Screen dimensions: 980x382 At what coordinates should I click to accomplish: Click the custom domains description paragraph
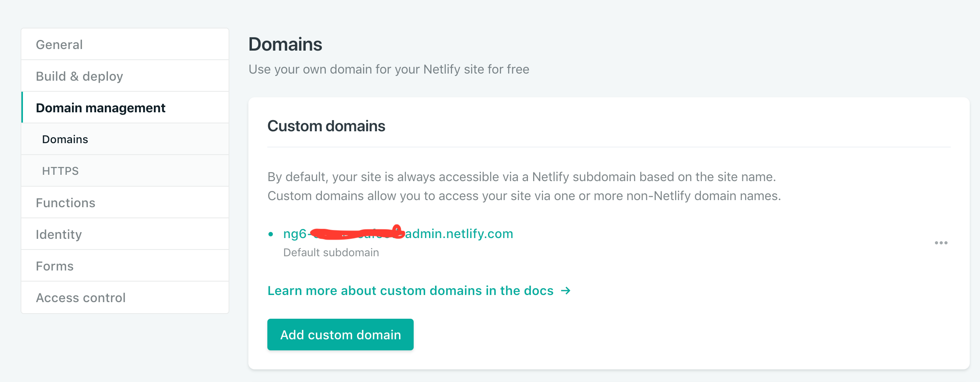tap(524, 186)
